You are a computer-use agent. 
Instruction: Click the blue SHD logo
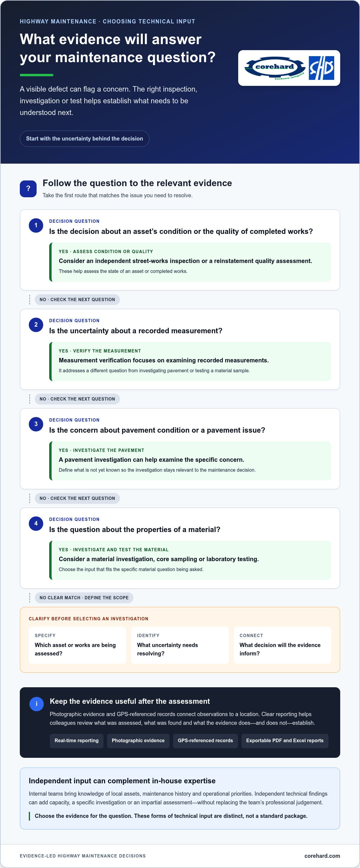tap(321, 68)
